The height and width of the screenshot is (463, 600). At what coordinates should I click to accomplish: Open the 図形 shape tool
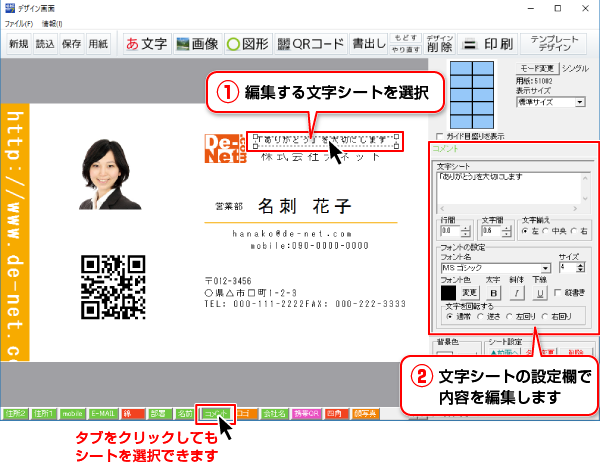coord(247,44)
